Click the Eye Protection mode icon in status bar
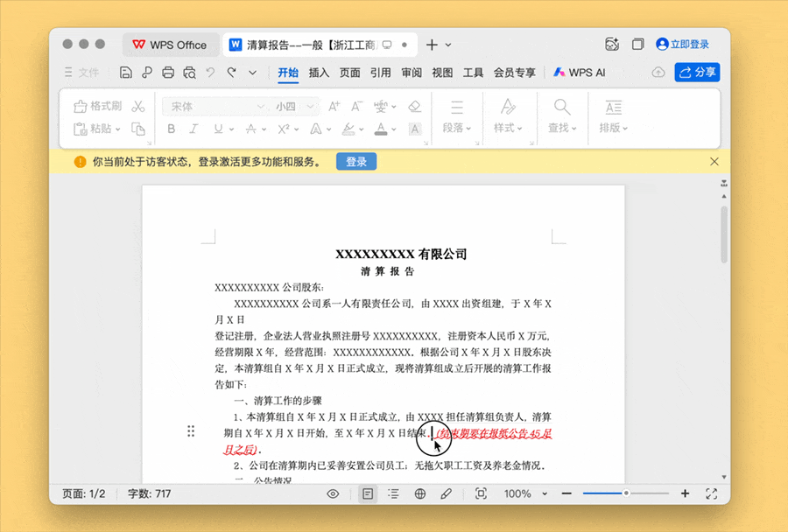788x532 pixels. pos(333,493)
